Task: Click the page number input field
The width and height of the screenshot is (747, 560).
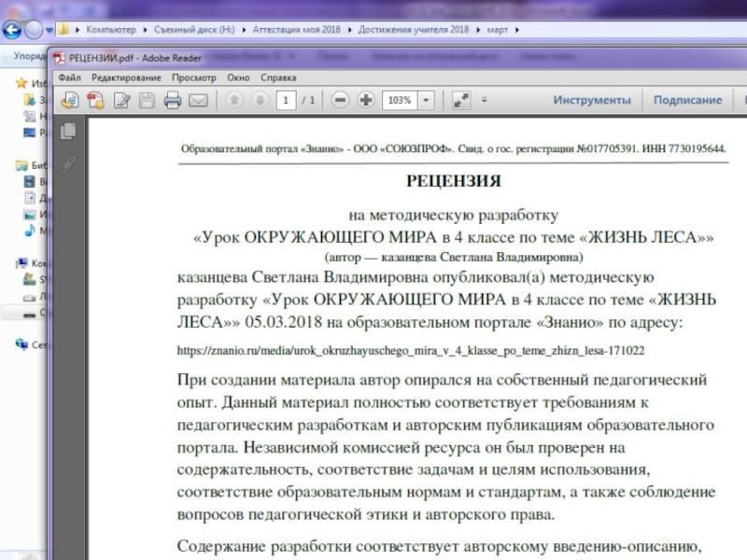Action: pyautogui.click(x=287, y=100)
